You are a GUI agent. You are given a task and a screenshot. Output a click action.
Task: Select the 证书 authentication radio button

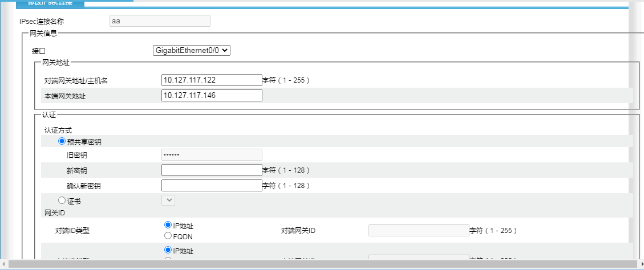pyautogui.click(x=62, y=201)
